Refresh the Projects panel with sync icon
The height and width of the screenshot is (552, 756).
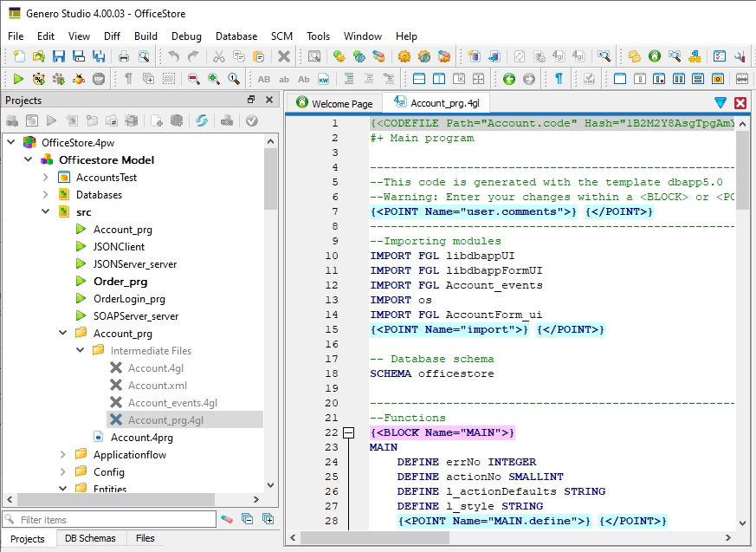coord(201,121)
